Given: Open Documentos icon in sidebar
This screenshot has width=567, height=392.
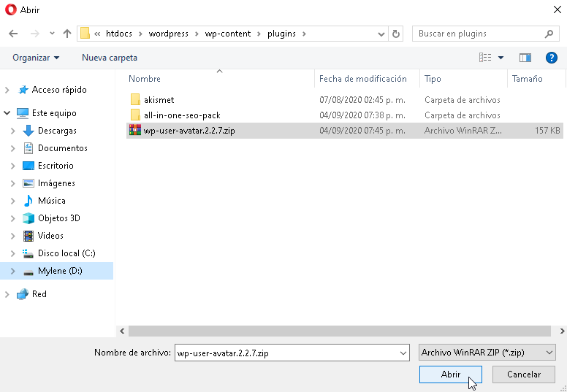Looking at the screenshot, I should (x=28, y=147).
